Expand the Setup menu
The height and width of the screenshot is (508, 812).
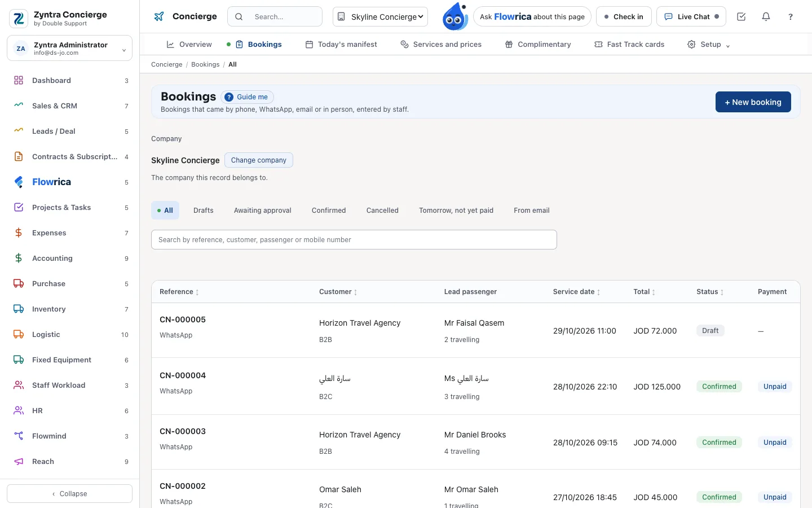tap(708, 45)
